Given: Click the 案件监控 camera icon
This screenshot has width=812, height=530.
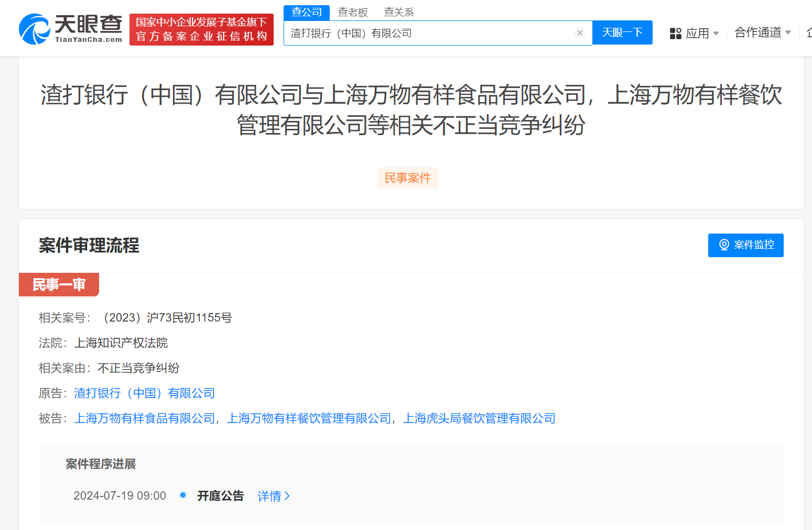Looking at the screenshot, I should tap(724, 245).
